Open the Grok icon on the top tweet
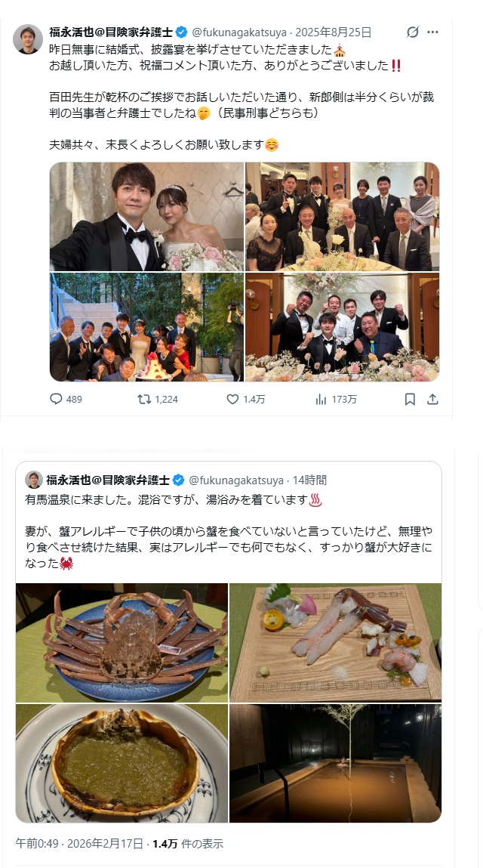Image resolution: width=483 pixels, height=868 pixels. click(413, 32)
